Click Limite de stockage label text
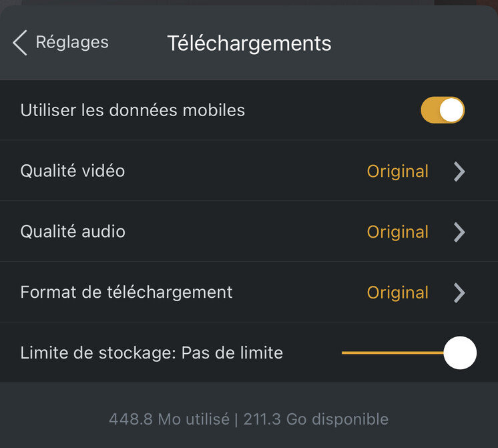 coord(152,353)
